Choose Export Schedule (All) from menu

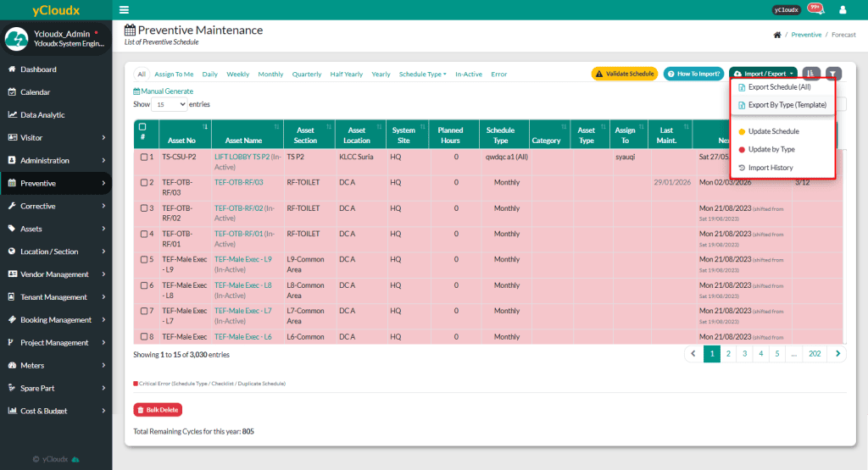coord(779,87)
